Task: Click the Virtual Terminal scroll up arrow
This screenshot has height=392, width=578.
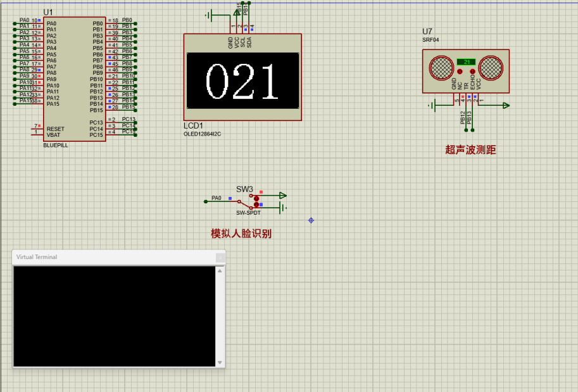Action: tap(220, 271)
